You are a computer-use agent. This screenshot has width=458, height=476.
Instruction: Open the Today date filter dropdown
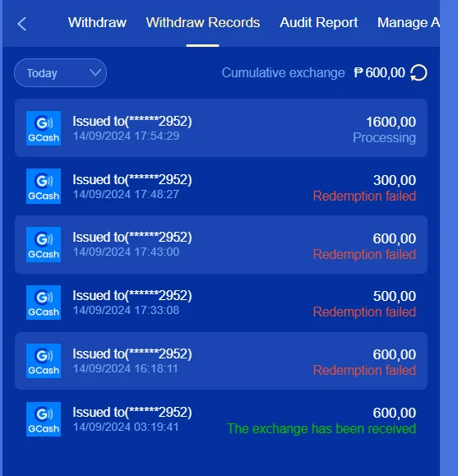(60, 73)
